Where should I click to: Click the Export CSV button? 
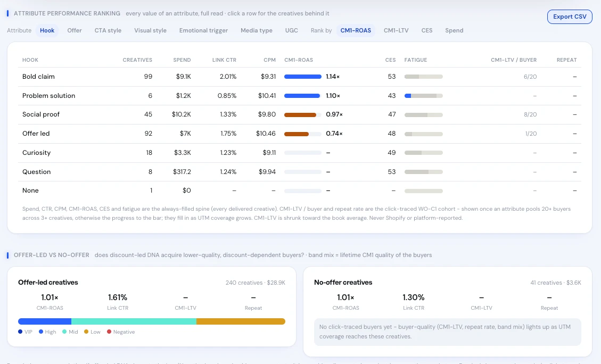pyautogui.click(x=570, y=16)
